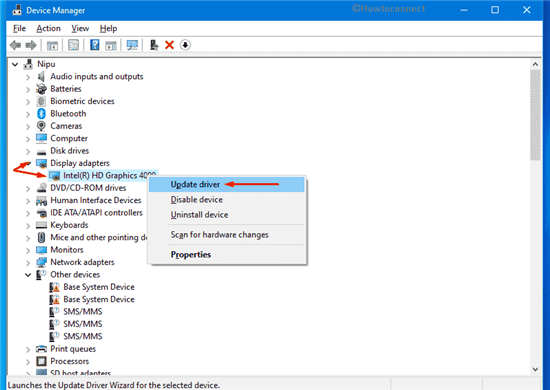The image size is (550, 390).
Task: Open the View menu
Action: pos(80,28)
